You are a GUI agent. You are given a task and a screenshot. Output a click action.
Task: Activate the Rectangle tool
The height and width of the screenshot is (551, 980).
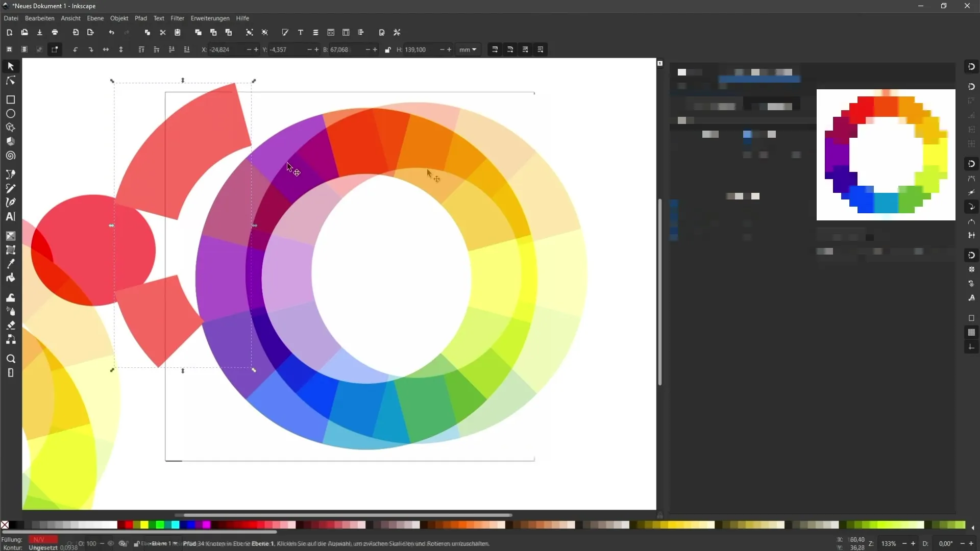point(10,99)
